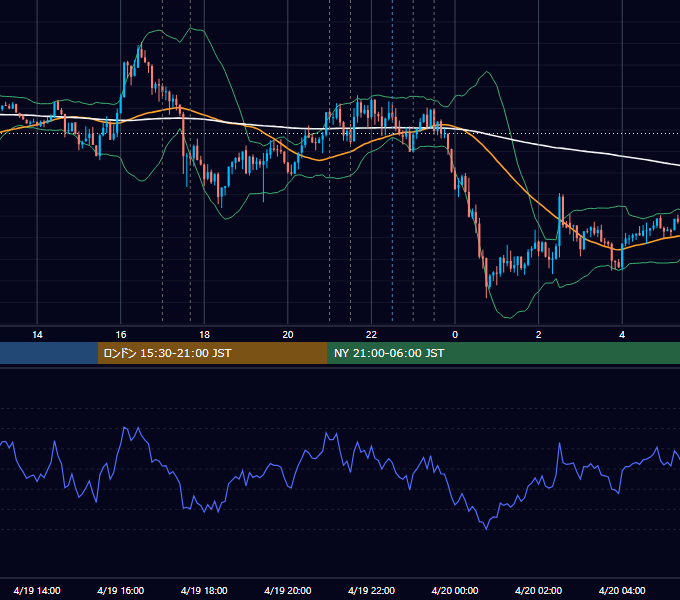The width and height of the screenshot is (680, 600).
Task: Click the 4/20 02:00 date label
Action: [538, 590]
